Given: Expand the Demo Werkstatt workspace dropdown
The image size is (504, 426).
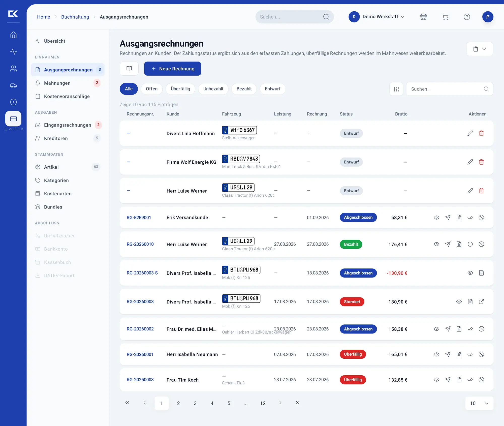Looking at the screenshot, I should (376, 17).
